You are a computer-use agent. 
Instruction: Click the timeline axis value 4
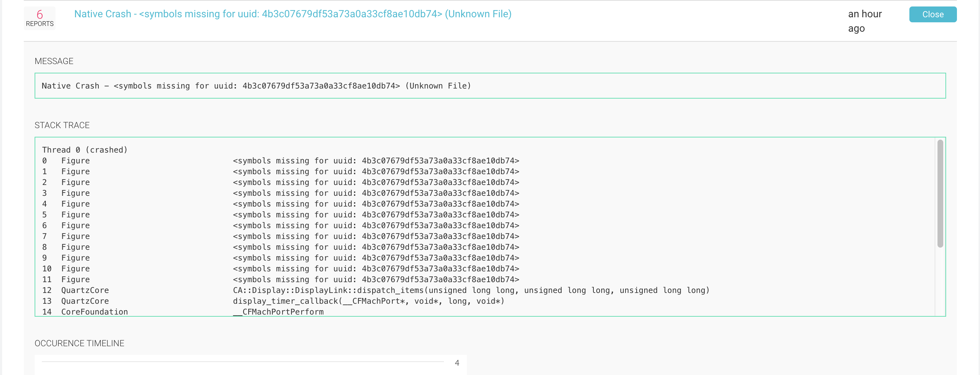[456, 363]
